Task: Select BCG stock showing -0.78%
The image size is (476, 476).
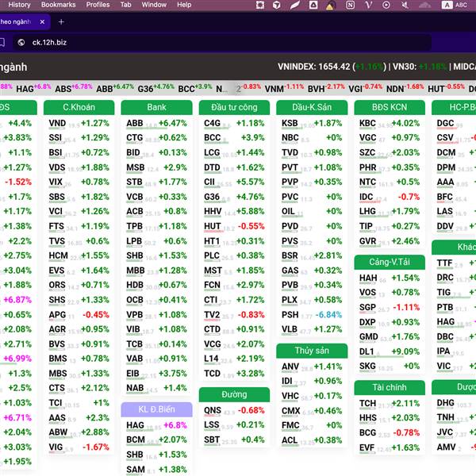Action: [390, 433]
